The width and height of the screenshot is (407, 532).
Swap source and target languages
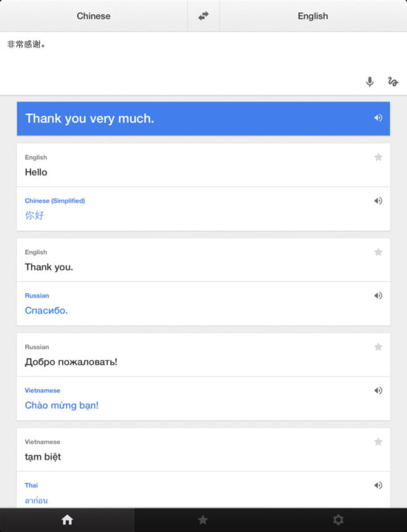pyautogui.click(x=203, y=16)
